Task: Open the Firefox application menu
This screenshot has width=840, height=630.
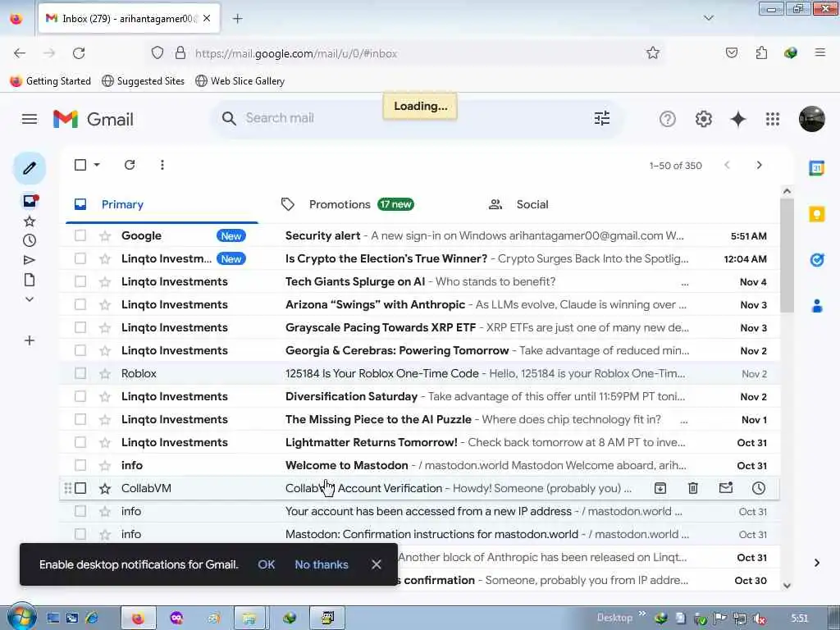Action: coord(819,52)
